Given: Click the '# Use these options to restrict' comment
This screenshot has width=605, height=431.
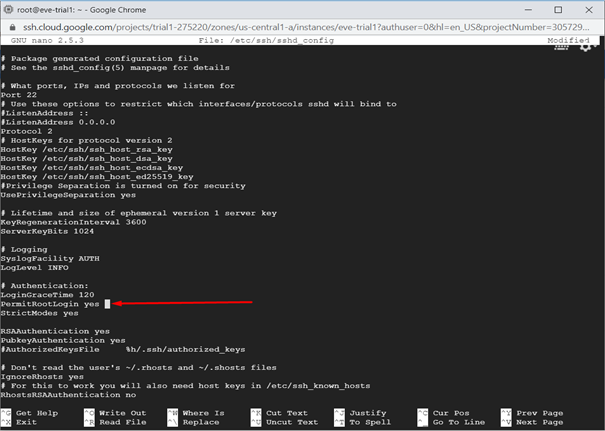Looking at the screenshot, I should [198, 104].
